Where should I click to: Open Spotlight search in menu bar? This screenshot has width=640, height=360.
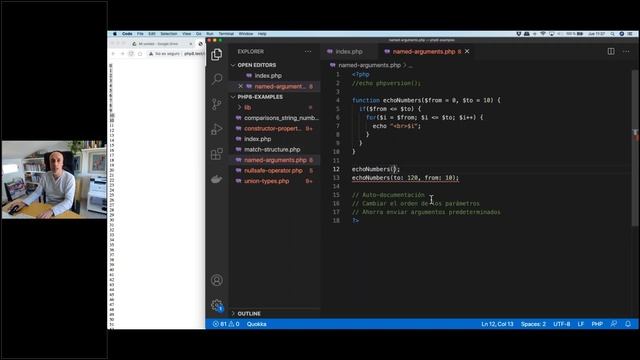point(612,34)
